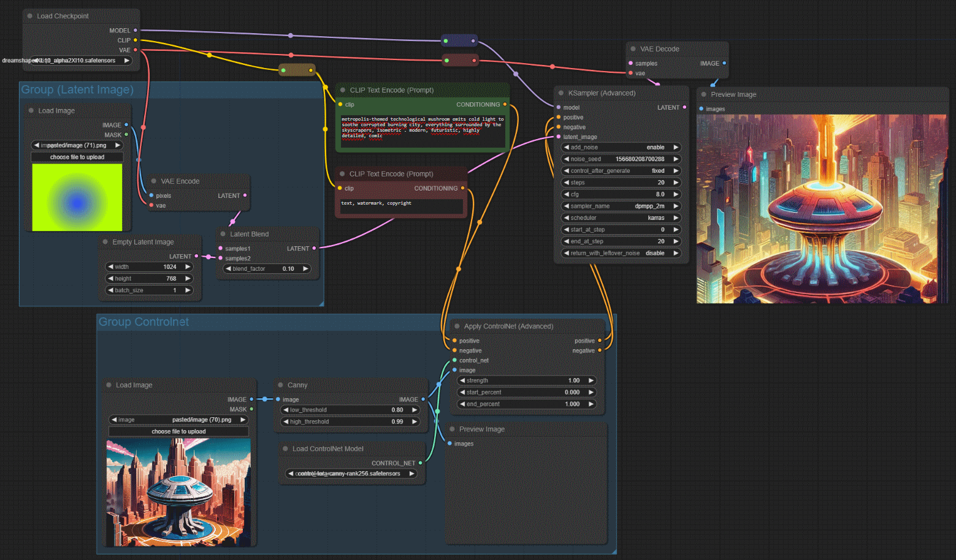The height and width of the screenshot is (560, 956).
Task: Open the ControlNet model safetensors selector
Action: 351,474
